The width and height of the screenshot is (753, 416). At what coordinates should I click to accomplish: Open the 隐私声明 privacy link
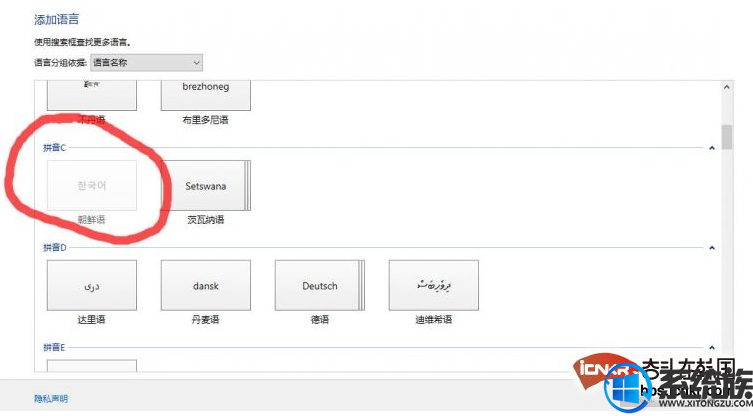click(51, 399)
